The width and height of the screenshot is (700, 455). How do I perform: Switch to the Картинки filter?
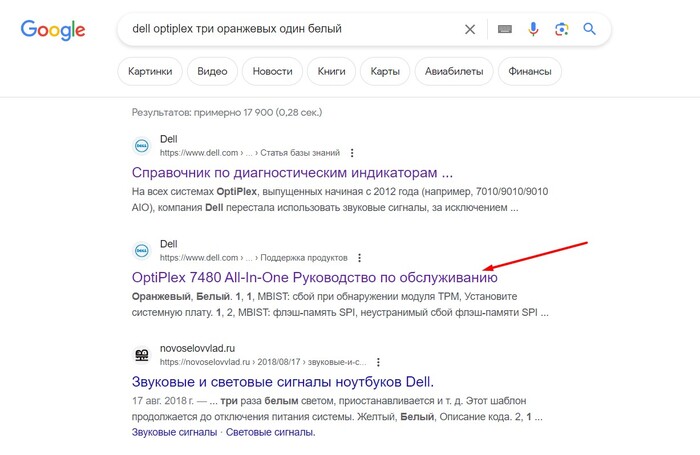coord(151,72)
